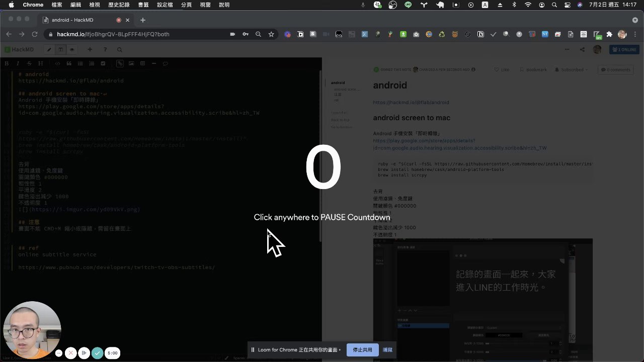Click the note info icon beside changed time
The width and height of the screenshot is (644, 362).
(x=473, y=69)
